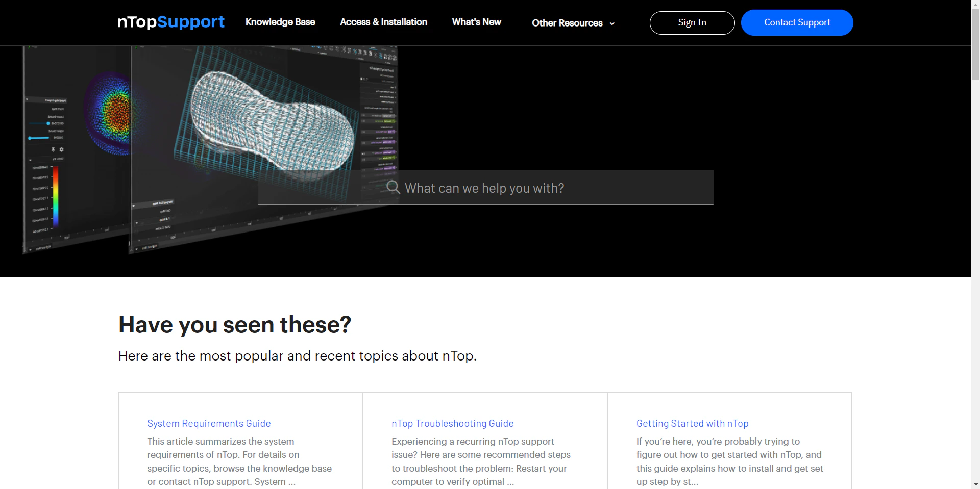Click the scrollbar down arrow

coord(975,484)
